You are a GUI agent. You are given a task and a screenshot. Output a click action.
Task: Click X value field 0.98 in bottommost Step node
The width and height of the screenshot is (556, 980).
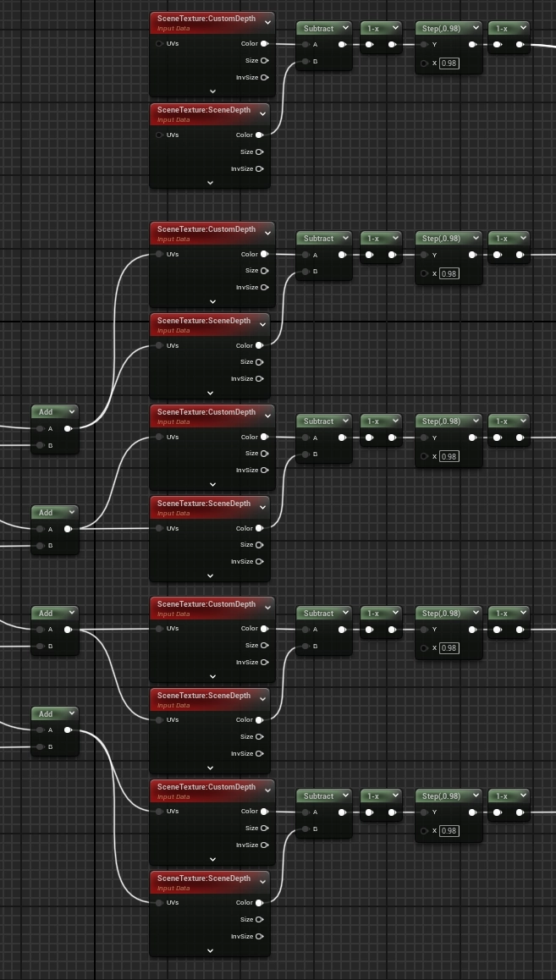pyautogui.click(x=449, y=831)
